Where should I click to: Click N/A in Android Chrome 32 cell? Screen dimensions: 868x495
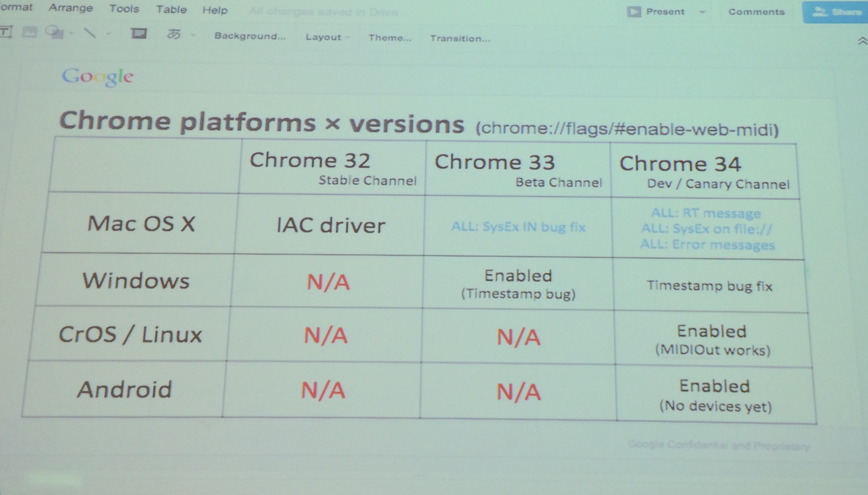(323, 390)
